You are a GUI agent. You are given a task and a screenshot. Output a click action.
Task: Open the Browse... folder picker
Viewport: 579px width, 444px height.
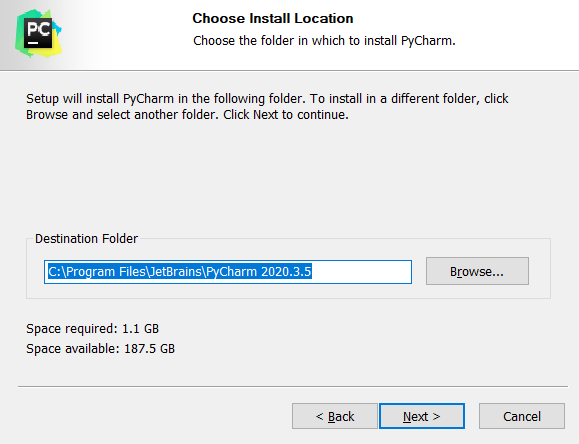[477, 271]
